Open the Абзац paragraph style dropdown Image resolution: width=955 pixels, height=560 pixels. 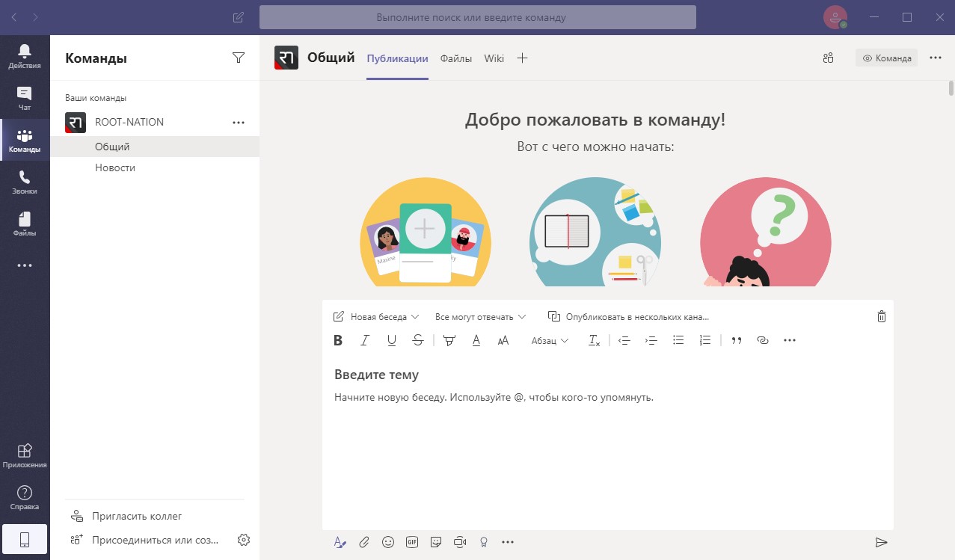pyautogui.click(x=550, y=340)
